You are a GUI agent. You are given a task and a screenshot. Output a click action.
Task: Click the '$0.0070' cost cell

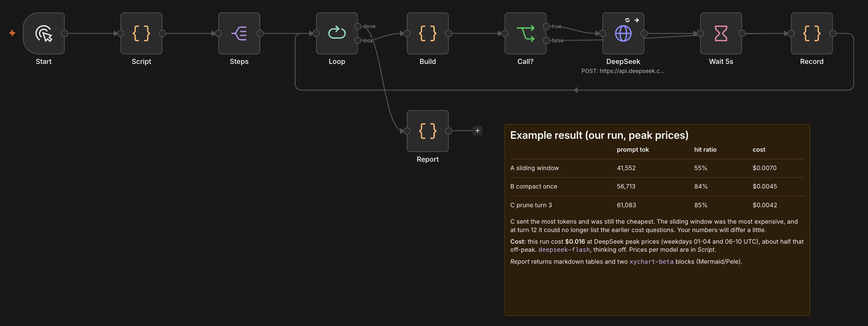(765, 168)
